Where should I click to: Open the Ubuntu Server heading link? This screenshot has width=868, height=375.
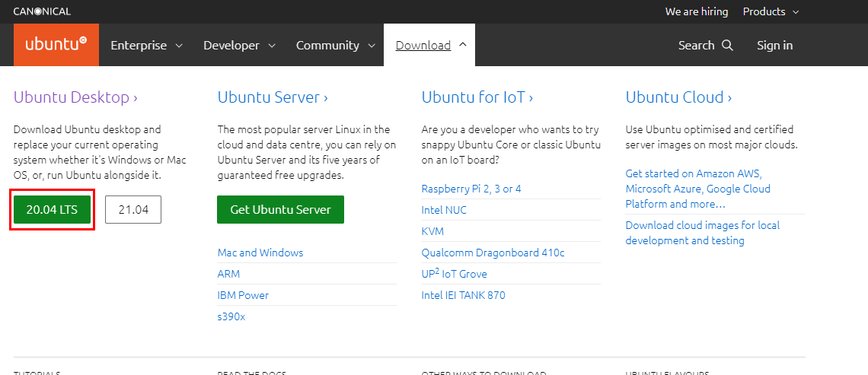pos(273,97)
